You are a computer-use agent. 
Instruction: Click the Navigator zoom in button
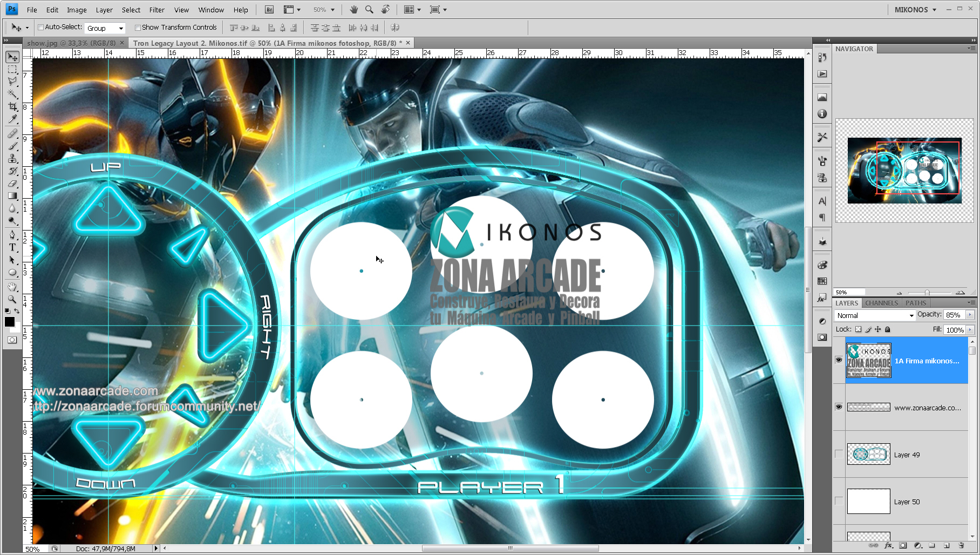pyautogui.click(x=960, y=293)
